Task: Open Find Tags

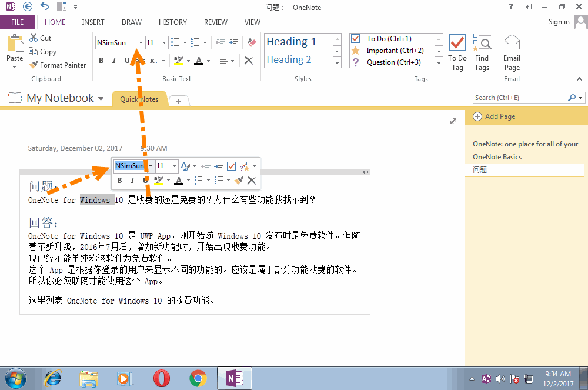Action: [482, 52]
